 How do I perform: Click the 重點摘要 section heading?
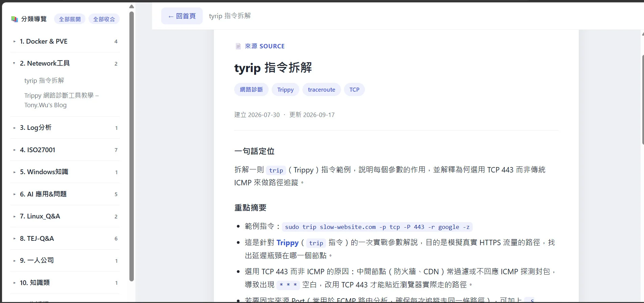tap(250, 208)
